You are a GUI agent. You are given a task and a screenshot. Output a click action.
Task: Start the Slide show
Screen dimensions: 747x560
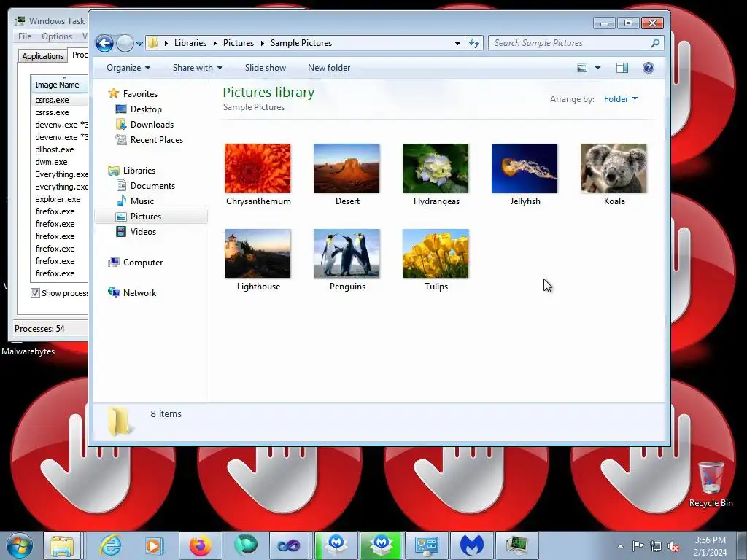[x=266, y=68]
